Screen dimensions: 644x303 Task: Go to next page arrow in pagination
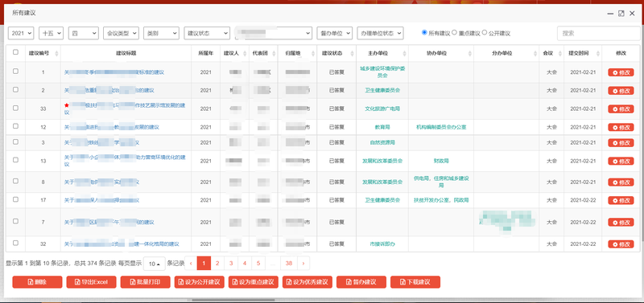point(303,264)
